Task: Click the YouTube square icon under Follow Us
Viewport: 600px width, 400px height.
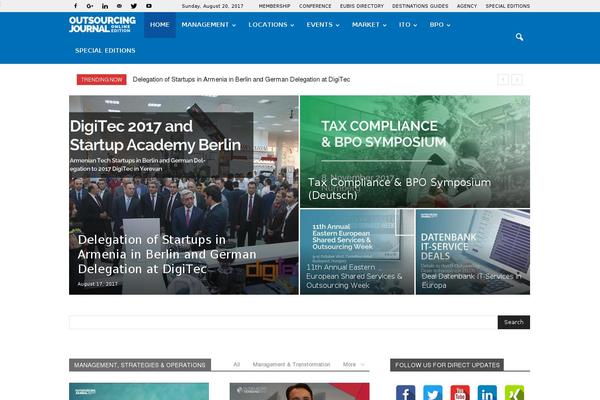Action: click(460, 393)
